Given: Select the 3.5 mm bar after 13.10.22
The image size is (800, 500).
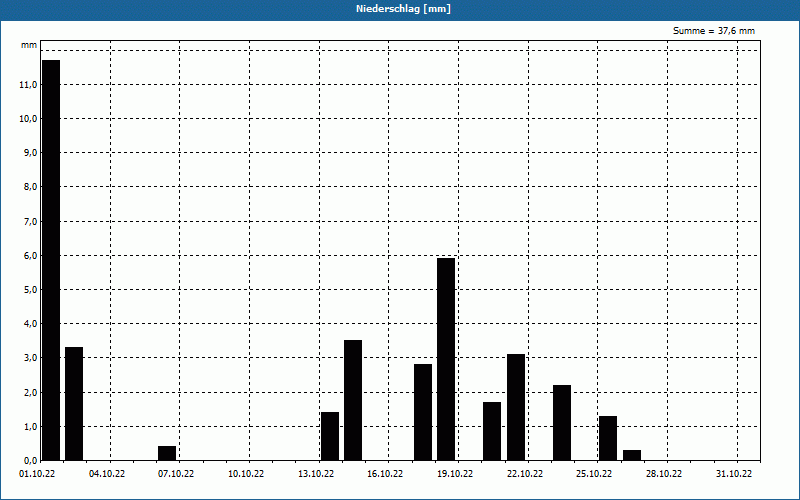Looking at the screenshot, I should click(x=353, y=401).
